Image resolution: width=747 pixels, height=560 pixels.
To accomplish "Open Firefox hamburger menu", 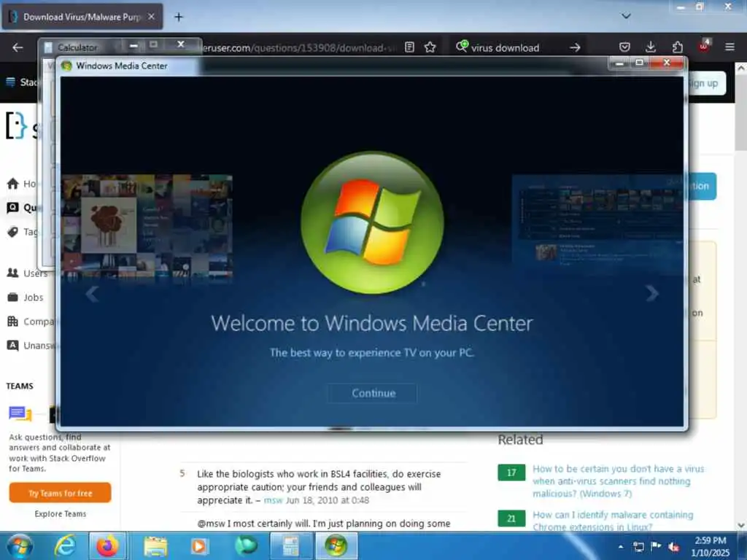I will [x=729, y=47].
